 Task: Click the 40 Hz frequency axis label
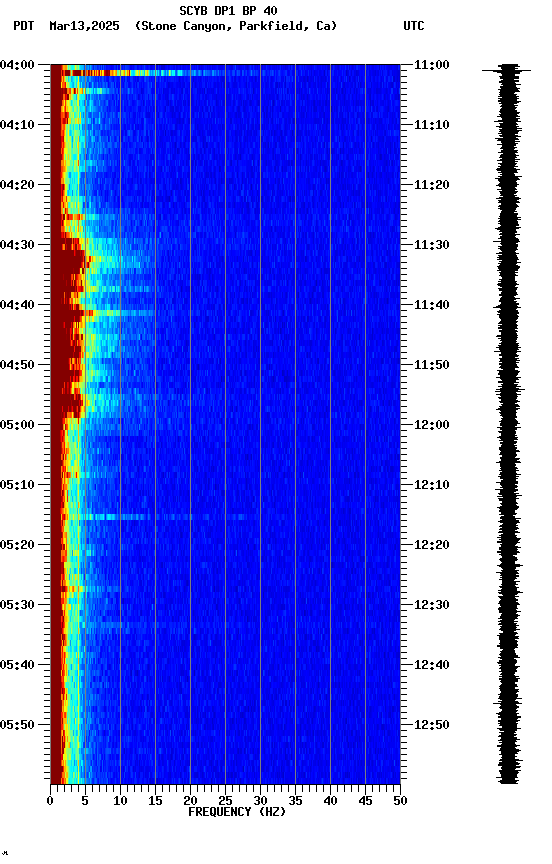(330, 801)
